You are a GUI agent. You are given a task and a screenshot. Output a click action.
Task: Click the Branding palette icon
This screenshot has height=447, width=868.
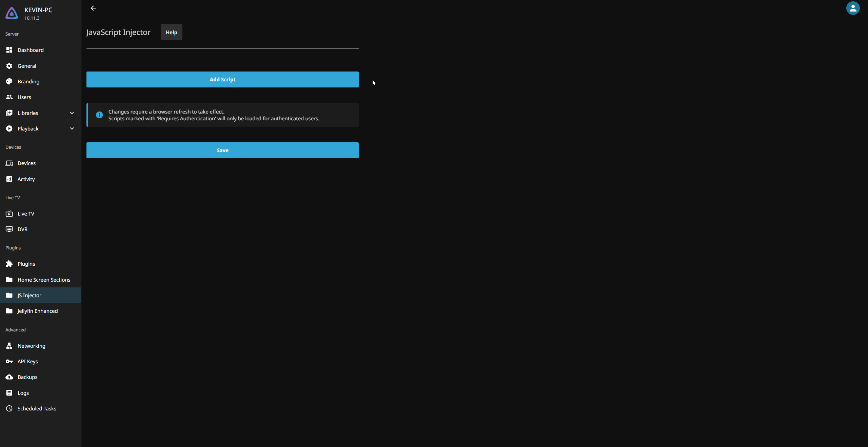(9, 81)
